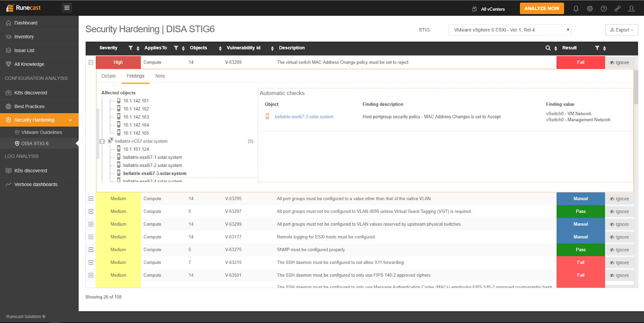Screen dimensions: 644x323
Task: Open the settings gear icon
Action: pyautogui.click(x=590, y=8)
